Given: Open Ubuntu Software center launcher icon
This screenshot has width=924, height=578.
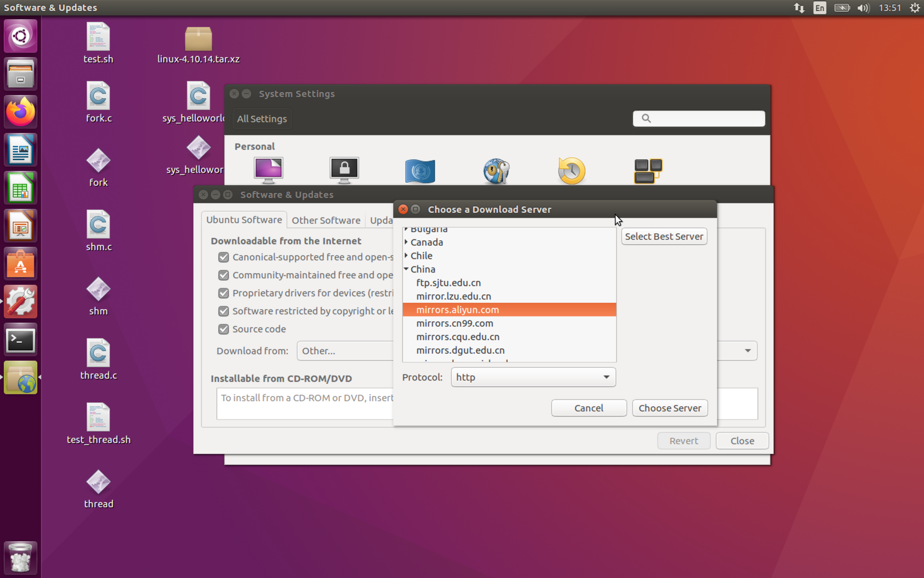Looking at the screenshot, I should pos(20,264).
